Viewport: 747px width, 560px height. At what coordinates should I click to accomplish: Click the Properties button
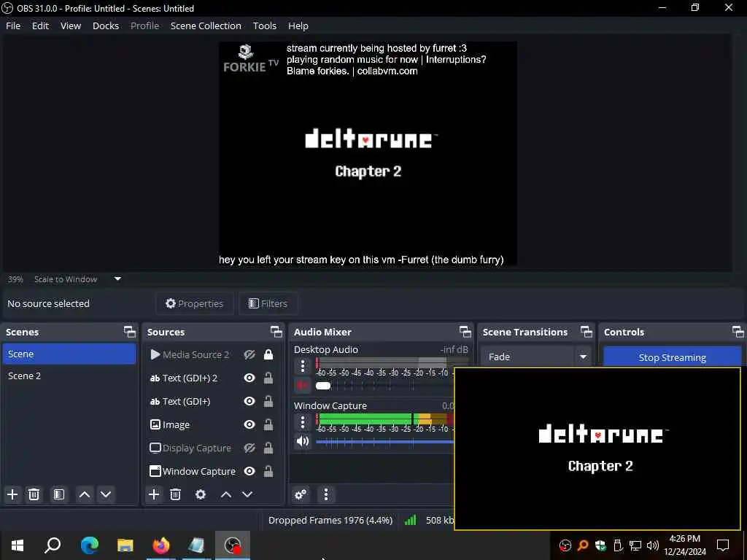tap(194, 303)
